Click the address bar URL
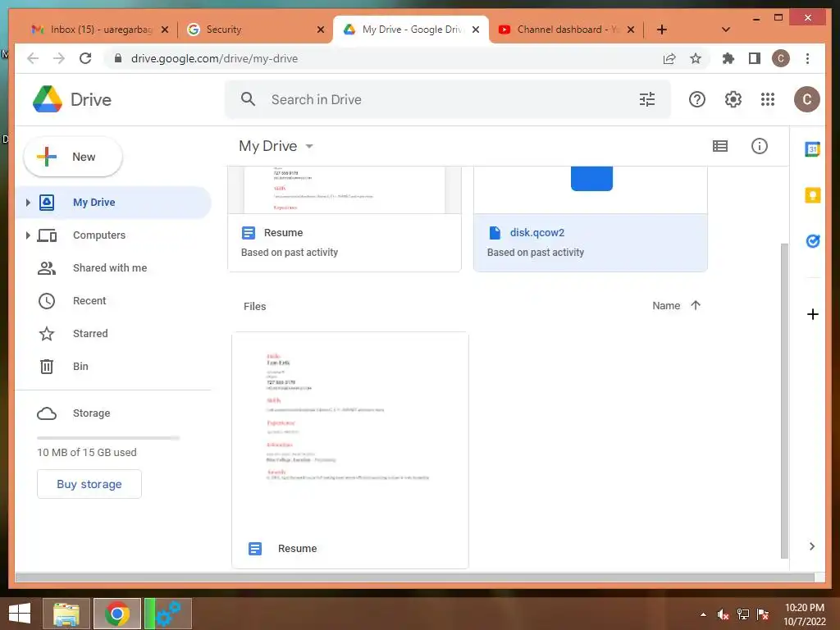This screenshot has width=840, height=630. [214, 58]
